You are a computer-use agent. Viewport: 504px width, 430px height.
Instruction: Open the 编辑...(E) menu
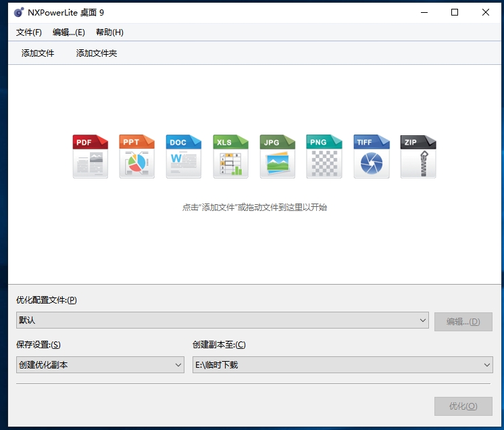tap(69, 32)
